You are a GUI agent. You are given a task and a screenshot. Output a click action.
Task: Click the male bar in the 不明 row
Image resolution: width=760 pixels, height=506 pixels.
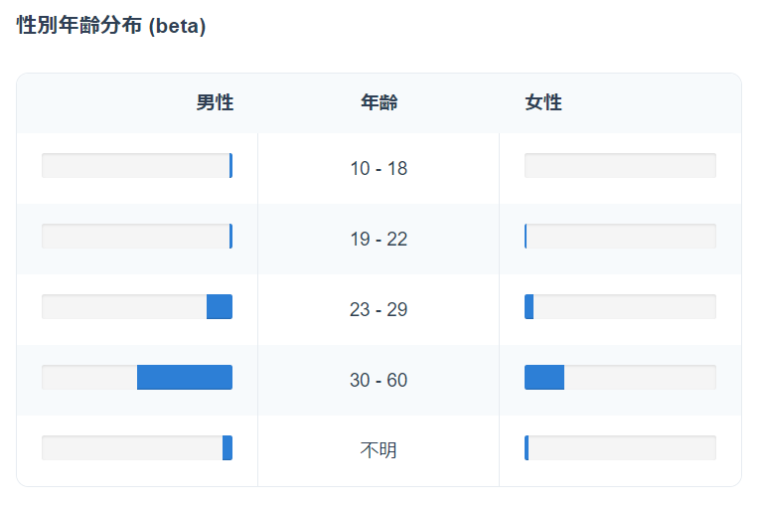point(137,448)
